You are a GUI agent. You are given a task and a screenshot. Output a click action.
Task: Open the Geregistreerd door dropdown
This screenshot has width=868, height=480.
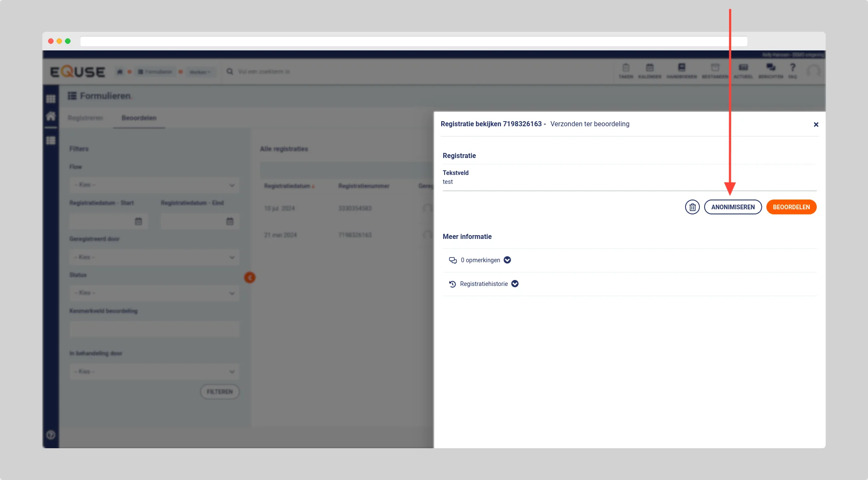point(154,257)
